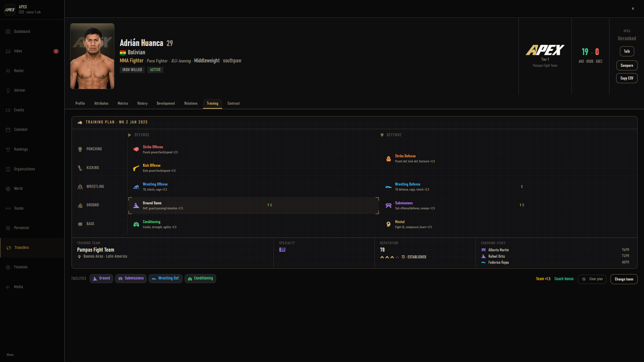Click the Pampas Fight Team name
644x362 pixels.
click(95, 250)
